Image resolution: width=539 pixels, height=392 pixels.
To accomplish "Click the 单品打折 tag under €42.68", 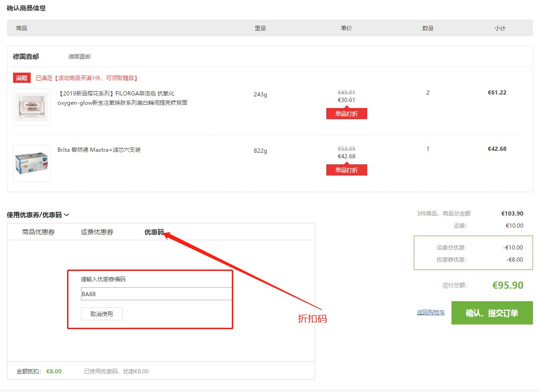I will [x=346, y=170].
